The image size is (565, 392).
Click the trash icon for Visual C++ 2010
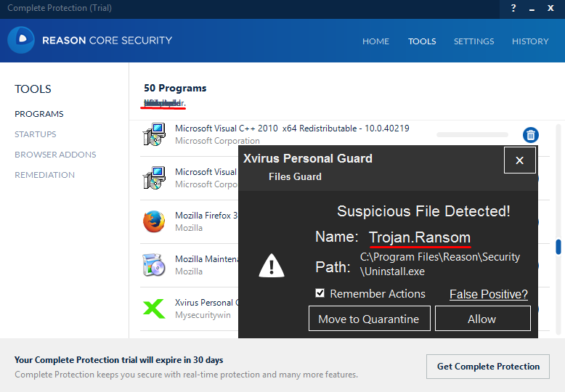pos(531,135)
